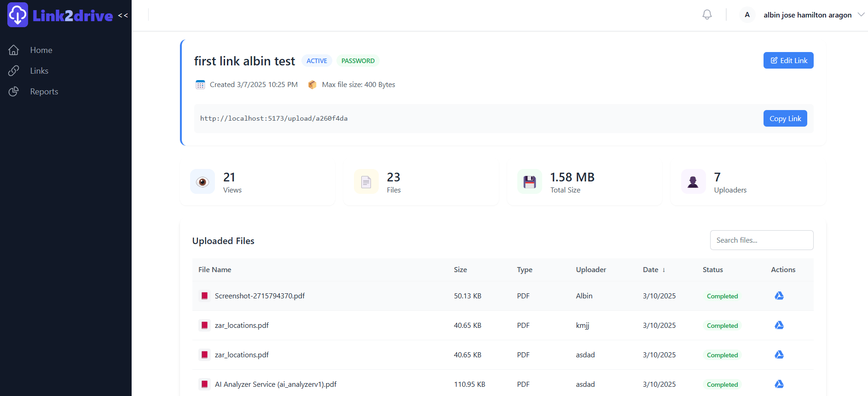Screen dimensions: 868x396
Task: Click Drive icon for AI Analyzer Service file
Action: 779,384
